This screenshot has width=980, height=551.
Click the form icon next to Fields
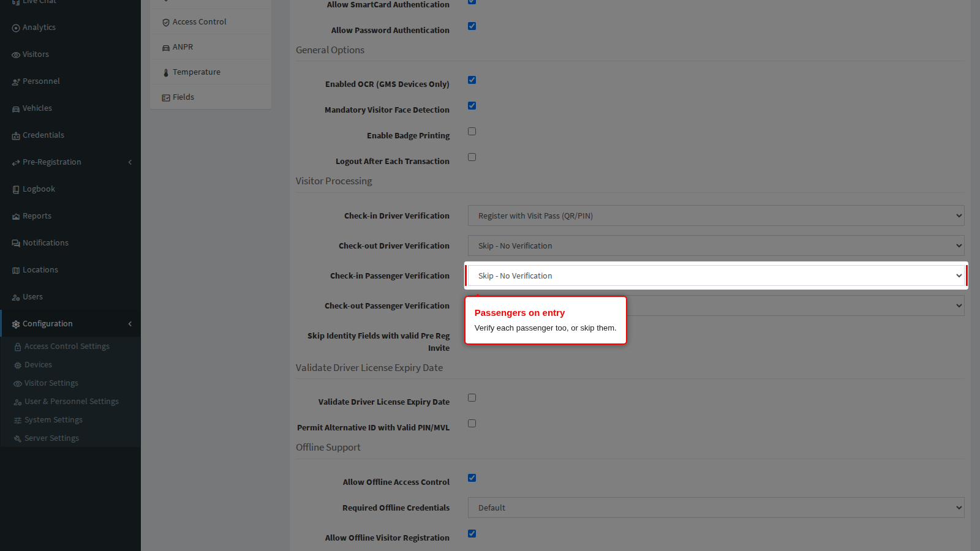[166, 98]
